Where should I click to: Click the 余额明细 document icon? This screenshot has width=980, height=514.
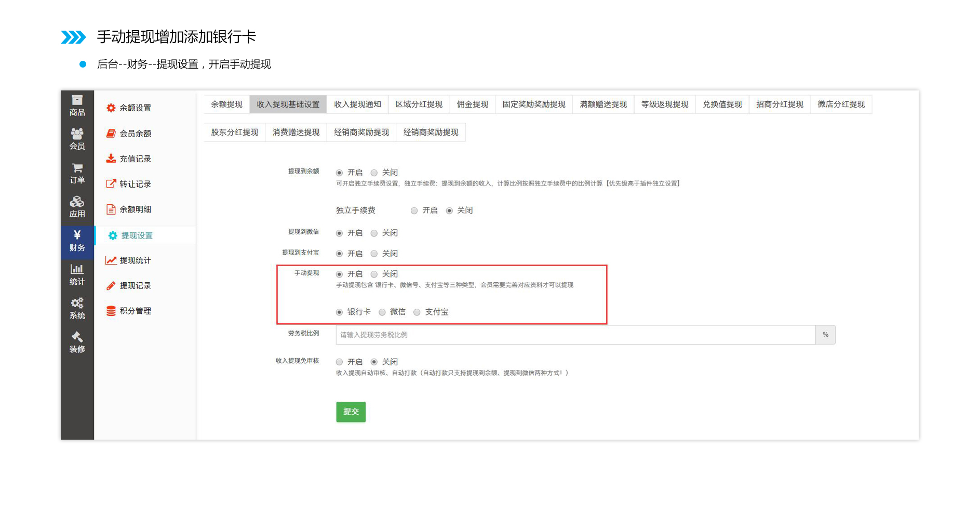[x=111, y=209]
